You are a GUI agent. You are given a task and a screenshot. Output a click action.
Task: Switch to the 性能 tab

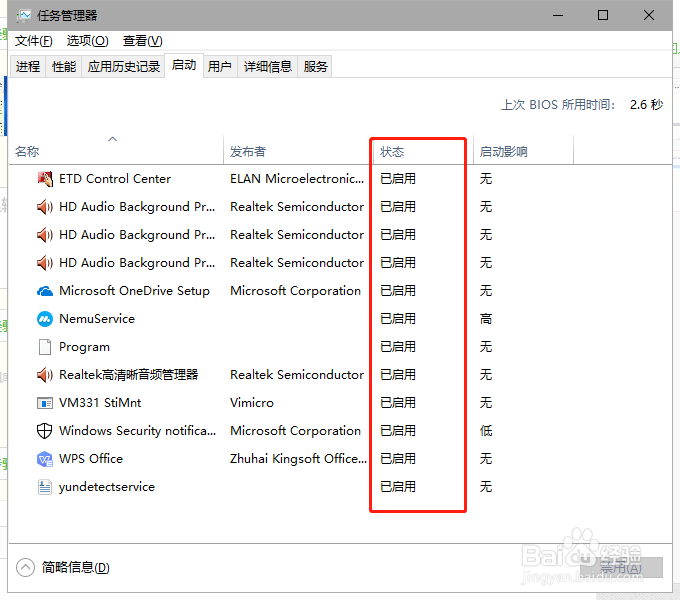64,67
